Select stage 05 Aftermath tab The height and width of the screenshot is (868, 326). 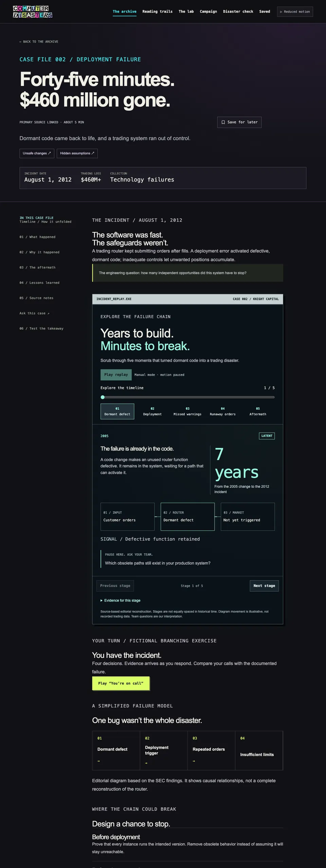coord(258,411)
